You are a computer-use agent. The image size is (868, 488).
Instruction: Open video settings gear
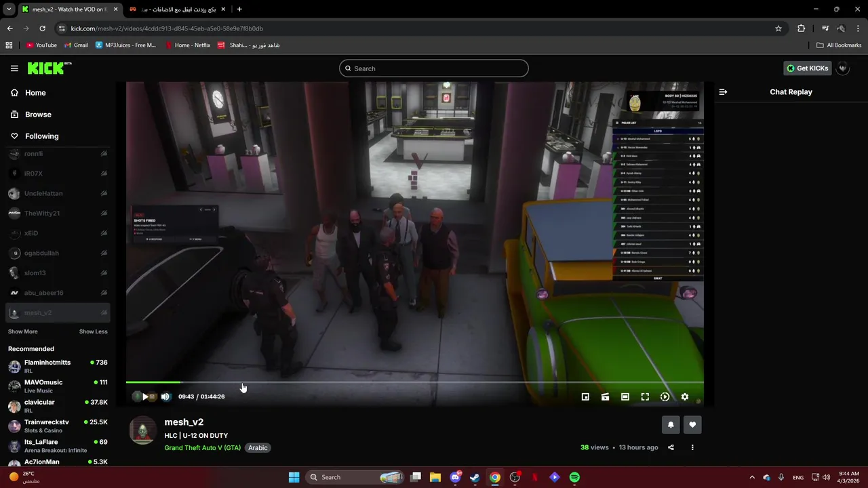tap(684, 396)
